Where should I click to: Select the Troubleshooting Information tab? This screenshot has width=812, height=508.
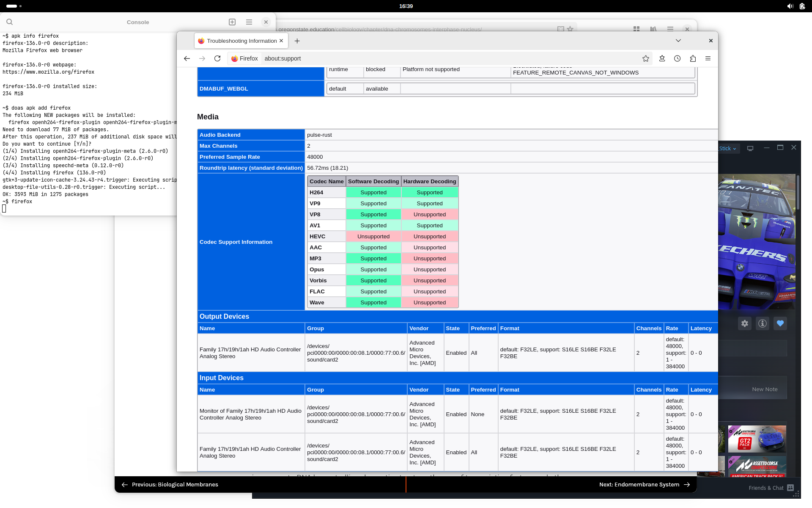(241, 41)
